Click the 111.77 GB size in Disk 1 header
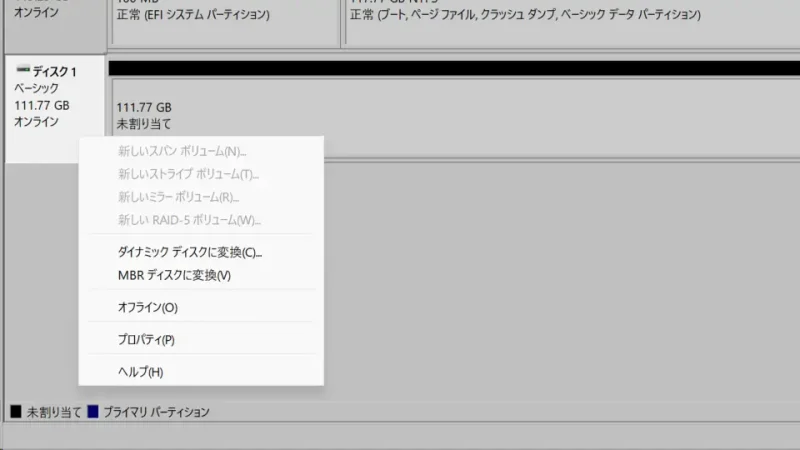Image resolution: width=800 pixels, height=450 pixels. 42,106
